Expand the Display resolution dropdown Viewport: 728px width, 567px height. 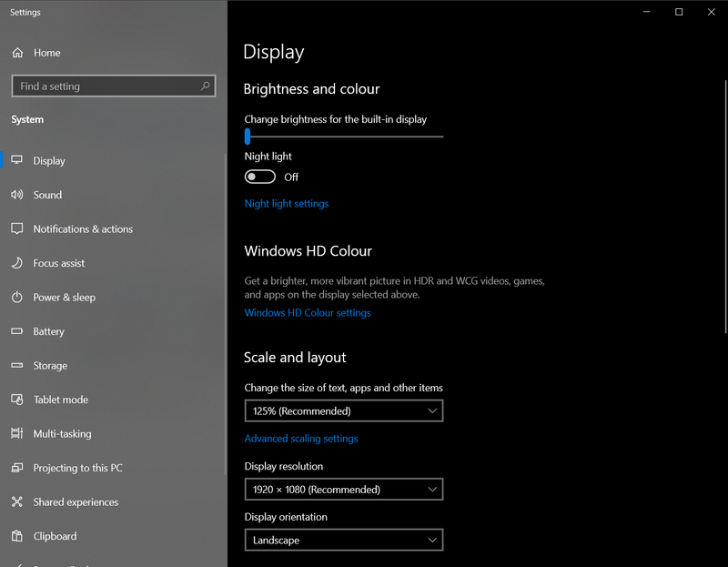pyautogui.click(x=343, y=490)
